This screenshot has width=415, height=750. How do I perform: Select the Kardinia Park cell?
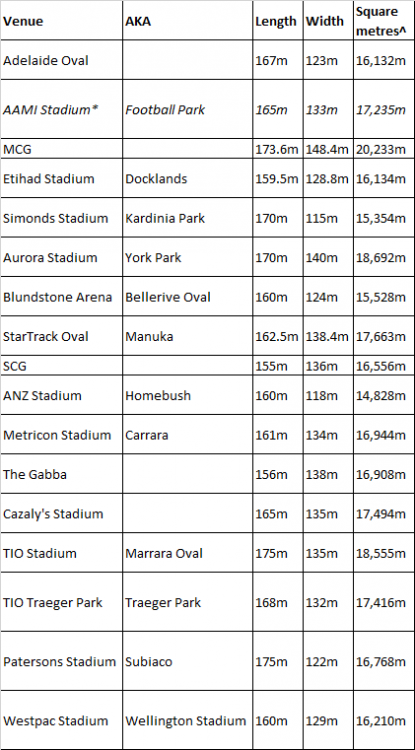(187, 218)
